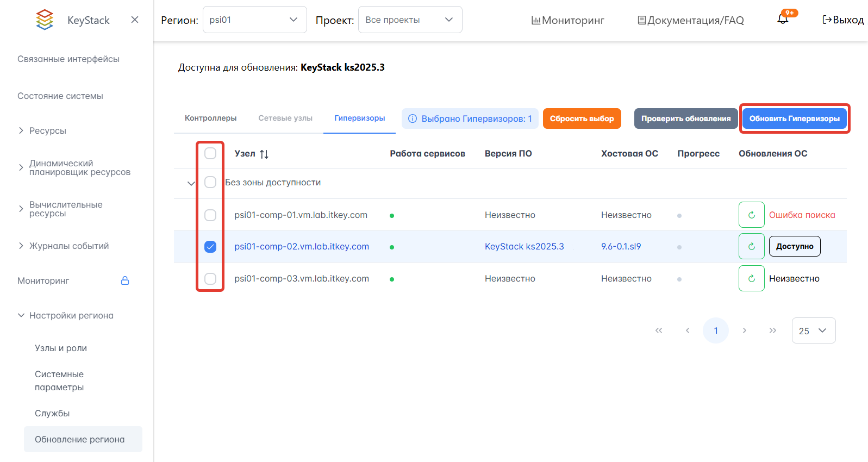Sort table by Узел column arrows
This screenshot has width=868, height=462.
pyautogui.click(x=264, y=154)
